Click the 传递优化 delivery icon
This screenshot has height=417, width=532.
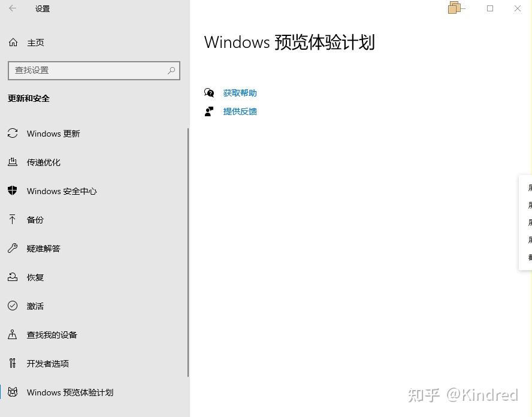pyautogui.click(x=13, y=162)
